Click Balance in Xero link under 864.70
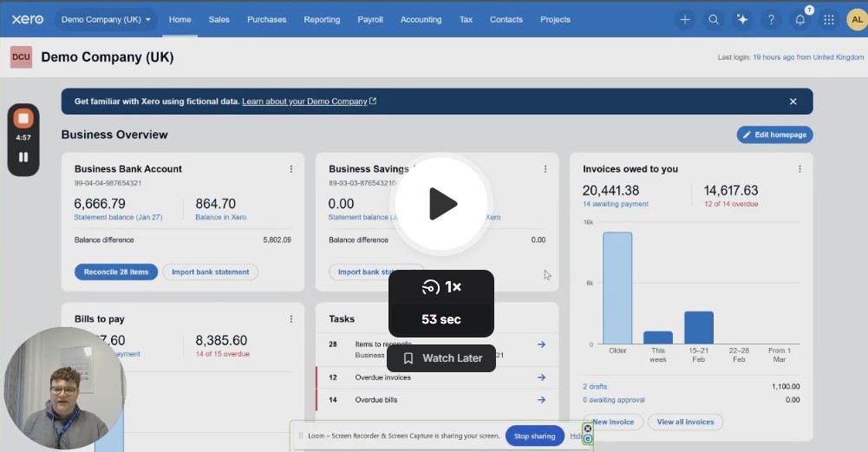868x452 pixels. (221, 217)
